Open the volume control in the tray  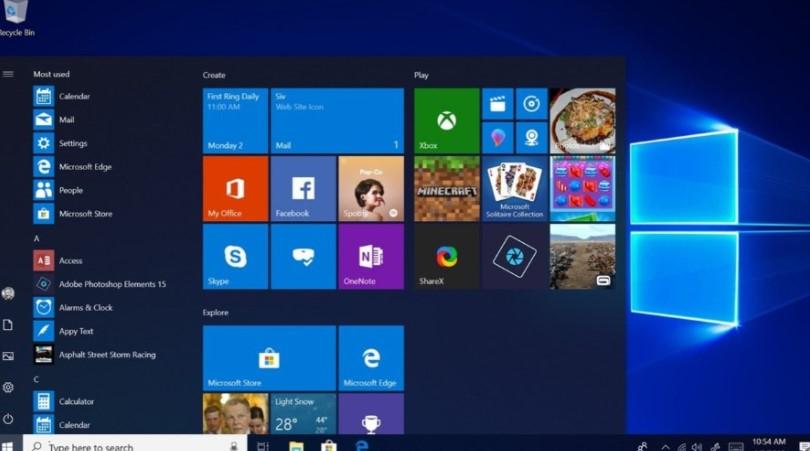pyautogui.click(x=697, y=447)
